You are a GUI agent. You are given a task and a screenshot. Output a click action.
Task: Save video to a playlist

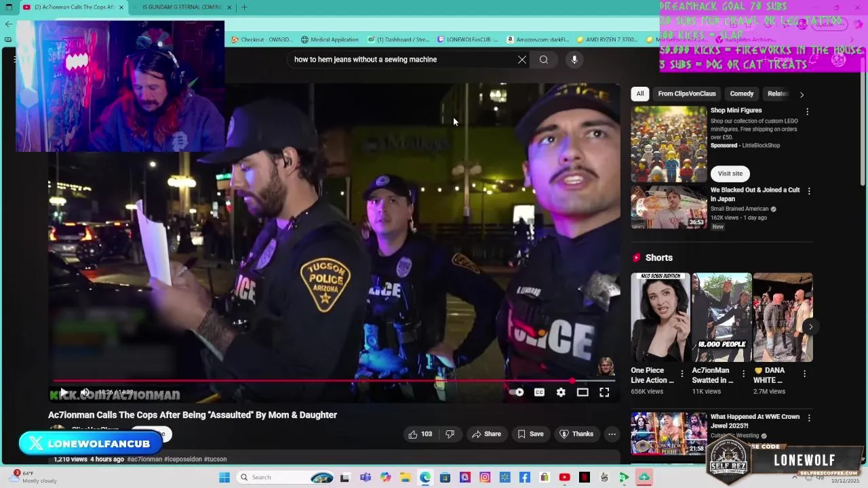click(x=530, y=434)
